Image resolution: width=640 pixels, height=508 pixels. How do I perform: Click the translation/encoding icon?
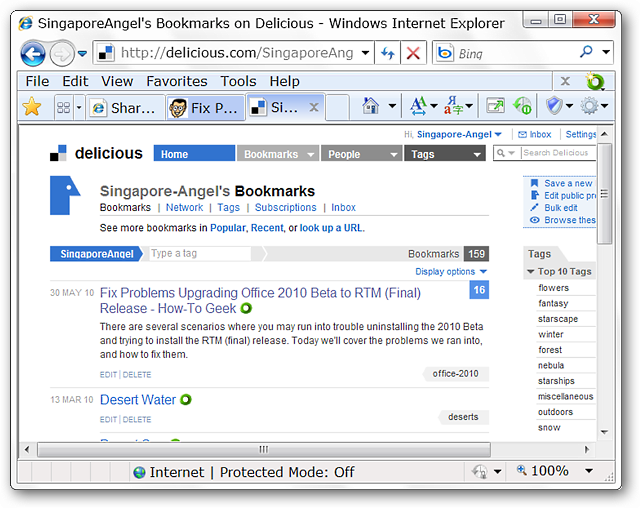[x=453, y=106]
